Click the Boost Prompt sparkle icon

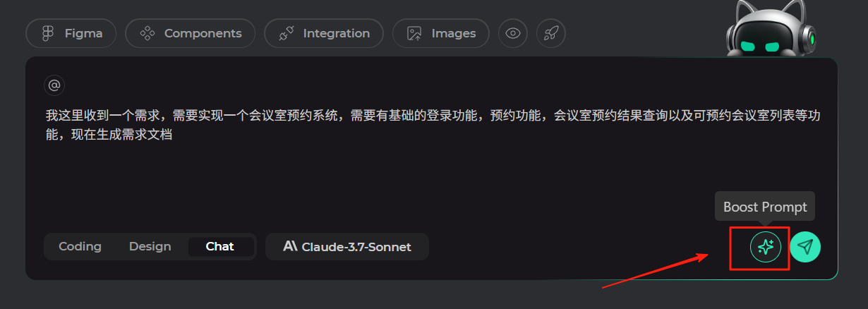[766, 247]
